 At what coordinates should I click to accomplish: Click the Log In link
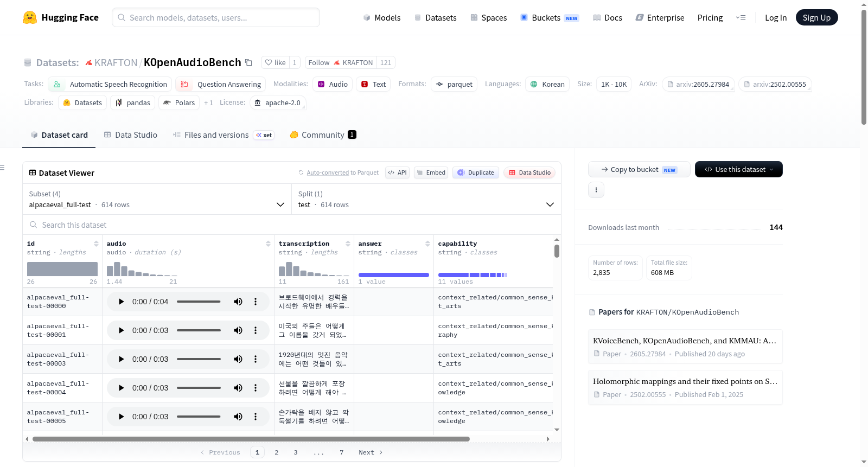(x=776, y=17)
